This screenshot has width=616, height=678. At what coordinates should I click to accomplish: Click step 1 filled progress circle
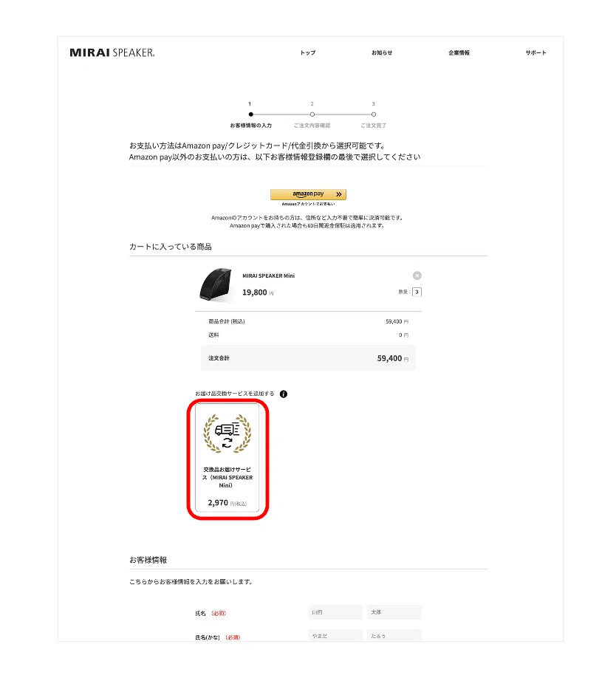pyautogui.click(x=250, y=114)
